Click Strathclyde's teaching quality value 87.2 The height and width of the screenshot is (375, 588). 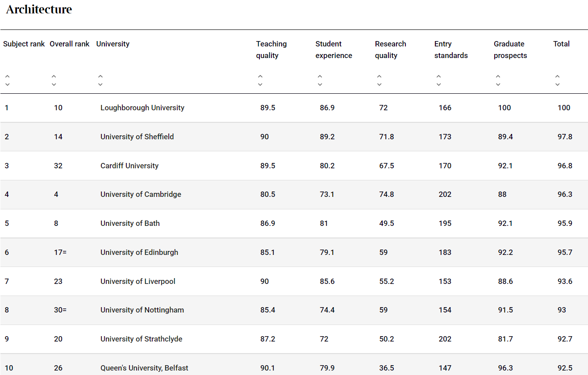click(268, 339)
